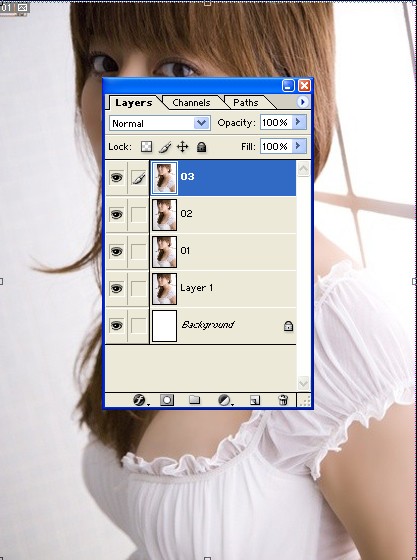Add a layer mask

pos(167,400)
